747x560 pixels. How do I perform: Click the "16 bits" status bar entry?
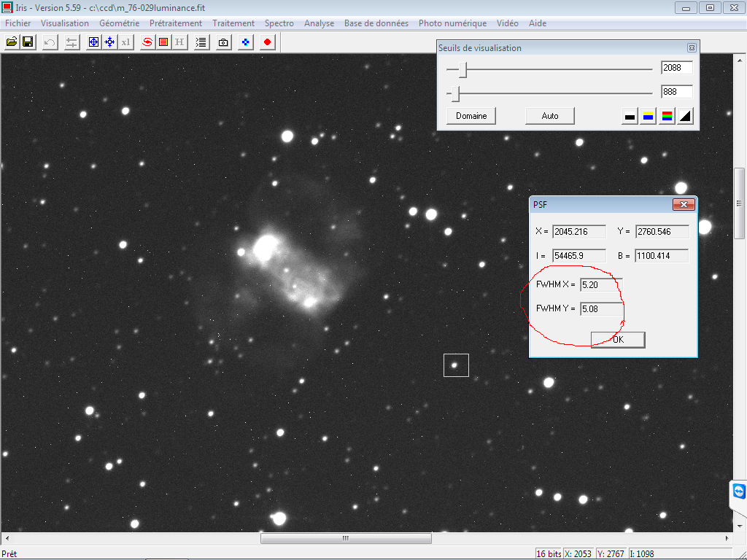(x=549, y=554)
